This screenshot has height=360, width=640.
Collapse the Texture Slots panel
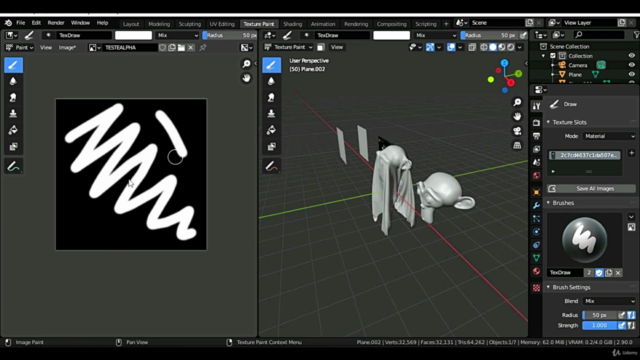coord(548,122)
